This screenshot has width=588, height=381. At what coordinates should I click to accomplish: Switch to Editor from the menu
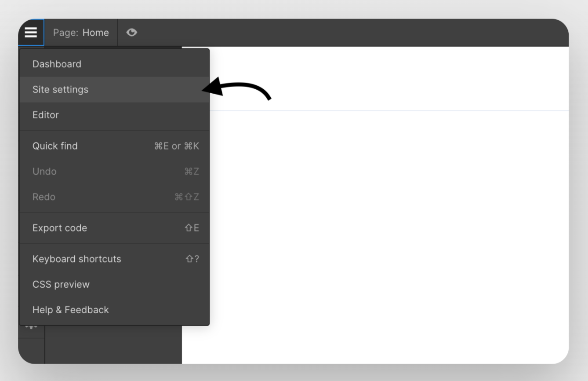coord(114,115)
